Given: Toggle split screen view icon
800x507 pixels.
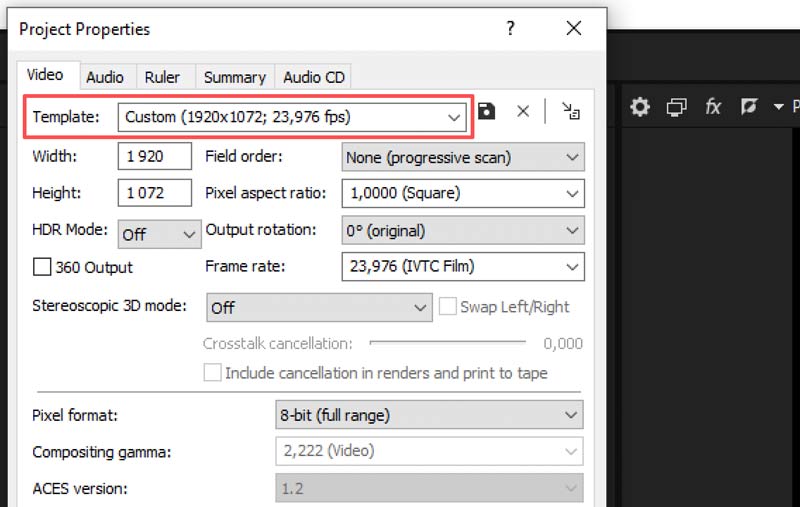Looking at the screenshot, I should (748, 107).
